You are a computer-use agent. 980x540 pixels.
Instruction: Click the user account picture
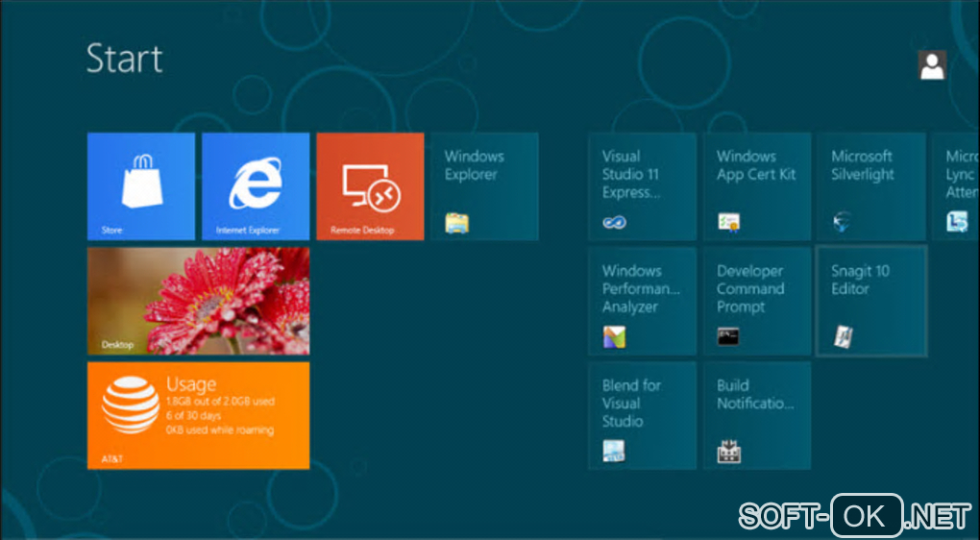[932, 65]
